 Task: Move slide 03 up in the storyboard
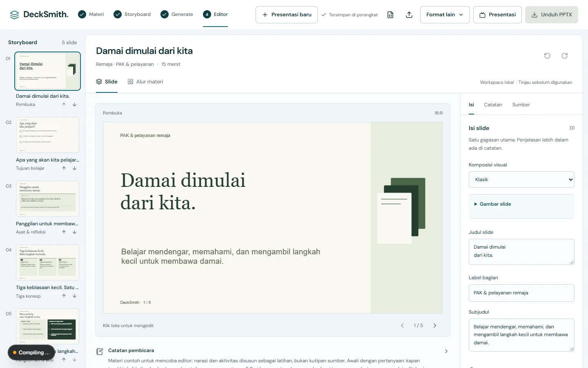(64, 232)
